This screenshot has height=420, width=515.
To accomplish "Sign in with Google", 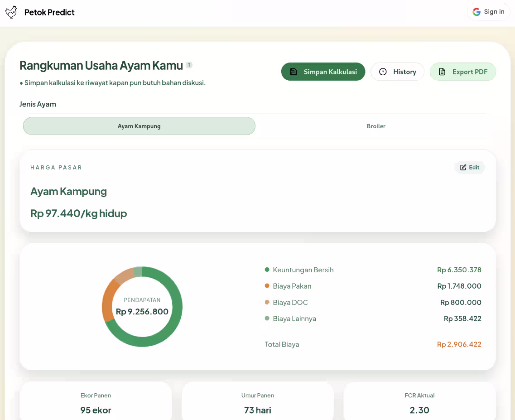I will (x=488, y=12).
